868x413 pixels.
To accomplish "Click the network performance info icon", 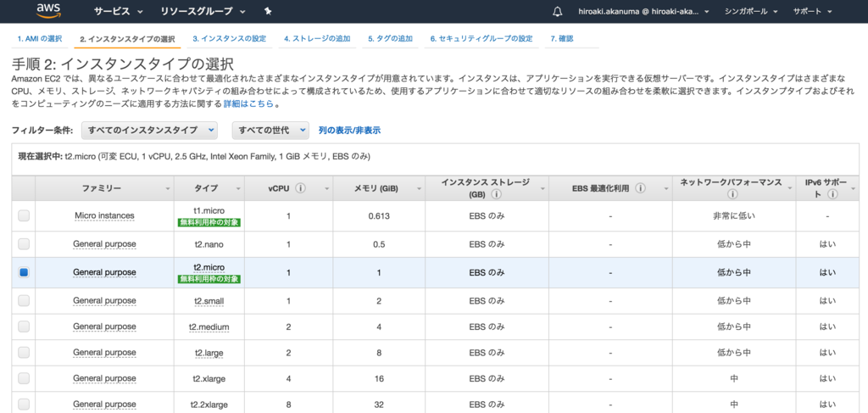I will (733, 195).
